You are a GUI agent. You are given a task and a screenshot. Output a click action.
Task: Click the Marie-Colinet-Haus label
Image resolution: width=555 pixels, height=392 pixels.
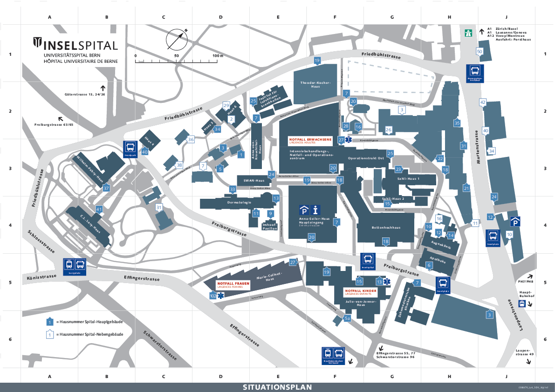tap(270, 277)
